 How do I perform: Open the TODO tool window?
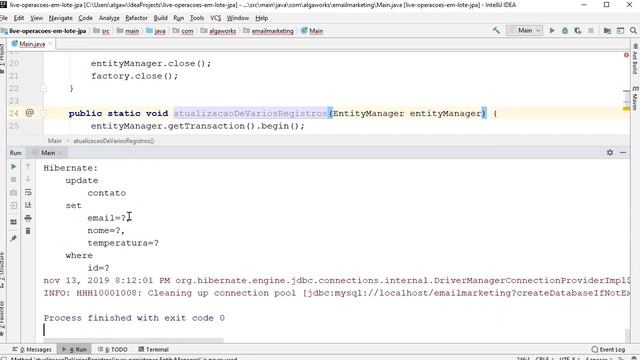tap(113, 349)
